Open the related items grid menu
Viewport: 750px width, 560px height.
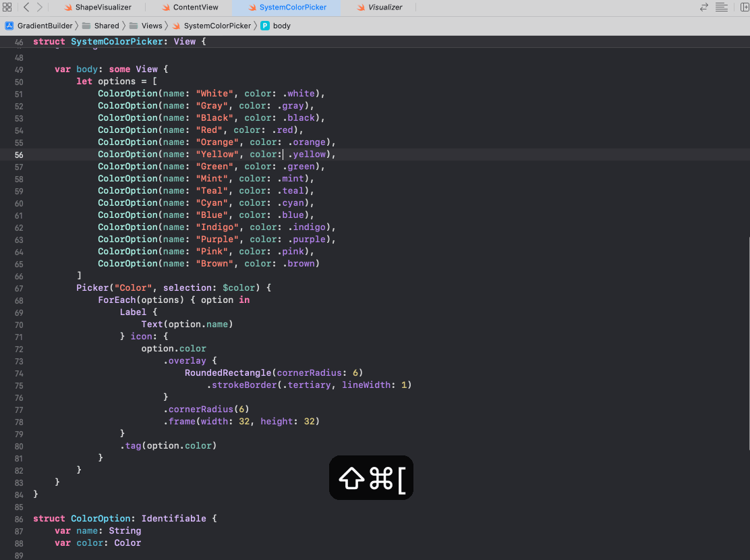pos(7,7)
